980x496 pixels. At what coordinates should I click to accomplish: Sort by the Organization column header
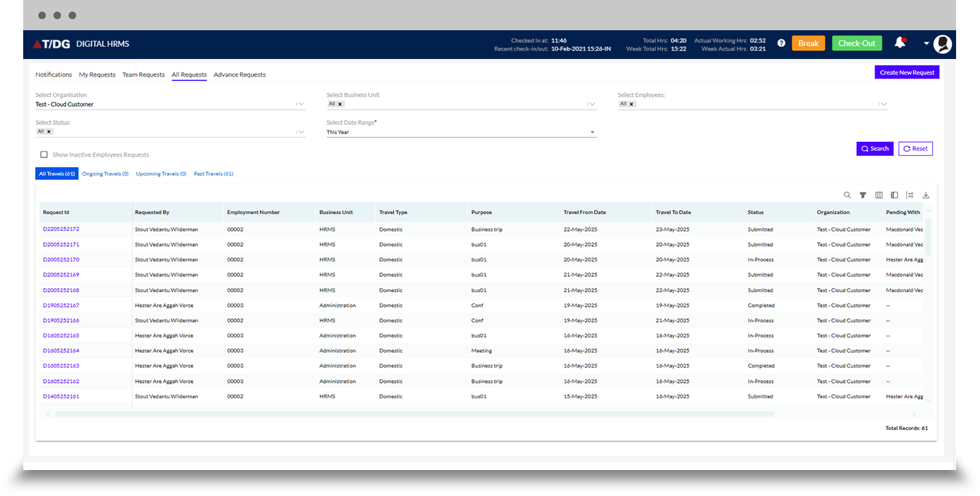[848, 212]
